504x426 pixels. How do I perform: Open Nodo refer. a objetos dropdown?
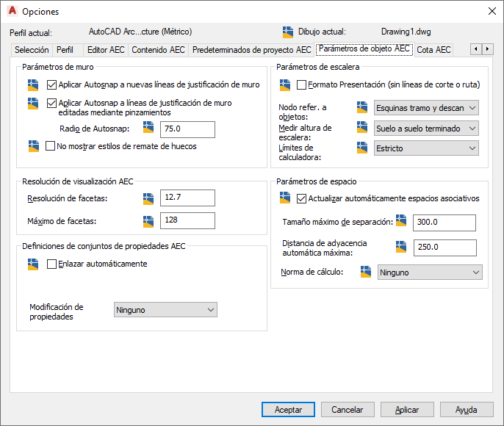[426, 108]
